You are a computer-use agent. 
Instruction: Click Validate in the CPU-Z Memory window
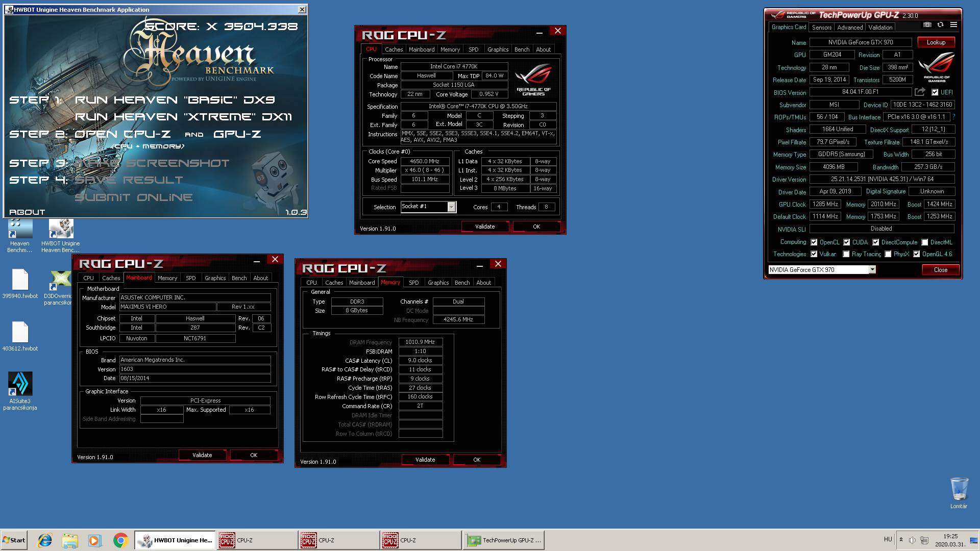(x=425, y=460)
